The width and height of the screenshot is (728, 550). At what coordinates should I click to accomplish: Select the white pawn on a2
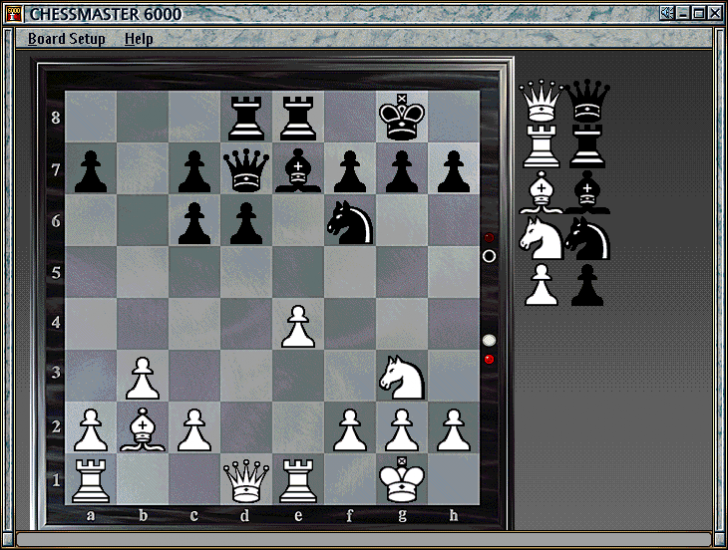(x=91, y=430)
